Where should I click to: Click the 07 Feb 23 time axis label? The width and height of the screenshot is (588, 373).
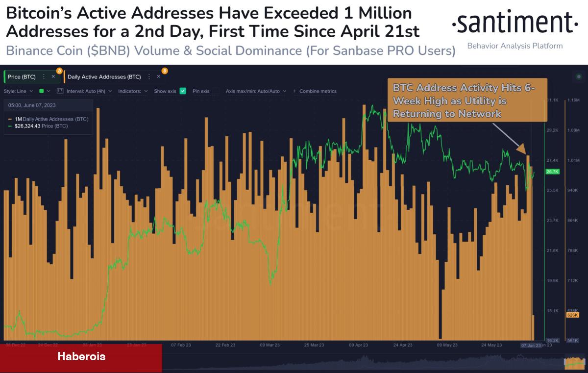point(181,345)
